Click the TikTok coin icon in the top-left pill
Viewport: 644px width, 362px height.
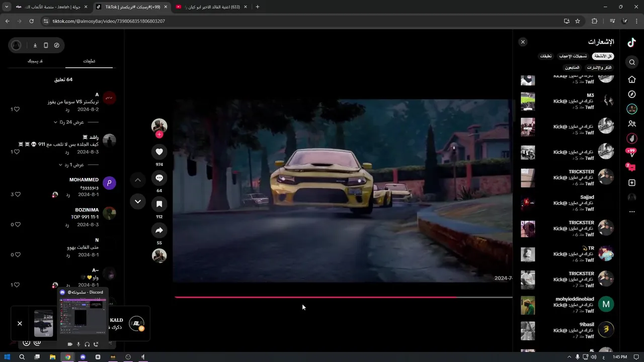pyautogui.click(x=56, y=45)
